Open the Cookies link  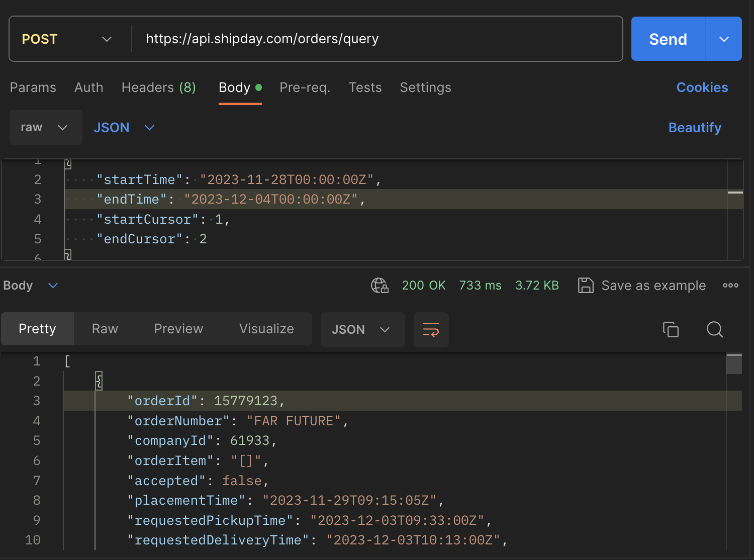click(x=702, y=87)
